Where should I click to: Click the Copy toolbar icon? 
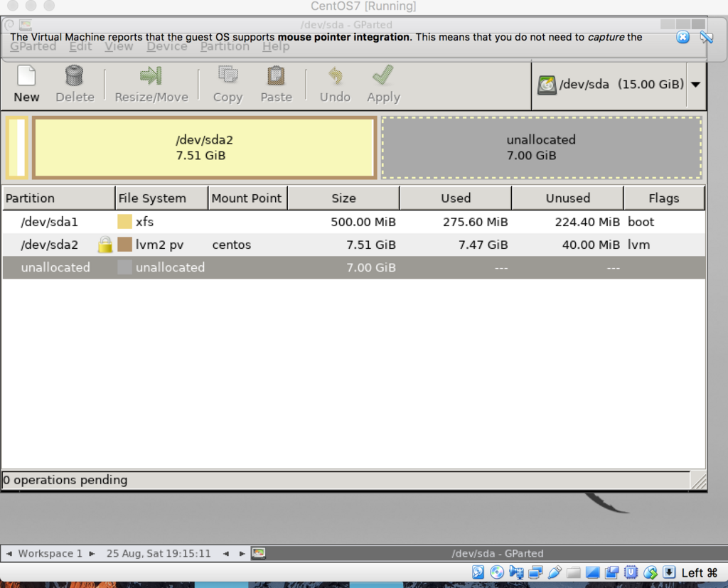pos(227,75)
